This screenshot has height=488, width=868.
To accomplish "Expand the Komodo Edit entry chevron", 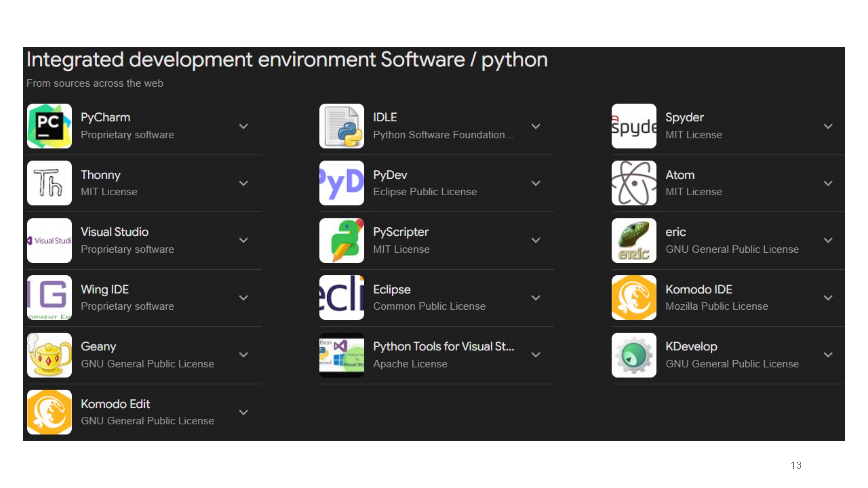I will 243,412.
